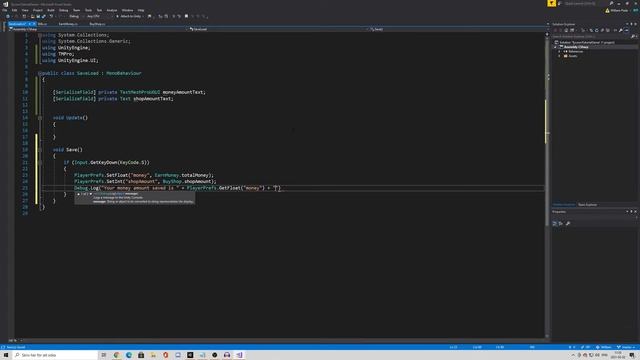This screenshot has width=640, height=360.
Task: Open the Help menu
Action: (x=141, y=10)
